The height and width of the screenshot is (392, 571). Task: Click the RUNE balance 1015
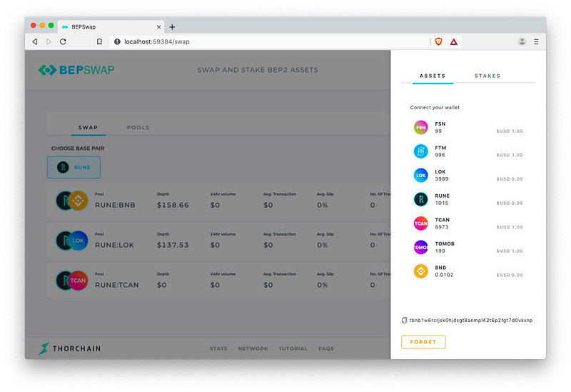pos(441,203)
